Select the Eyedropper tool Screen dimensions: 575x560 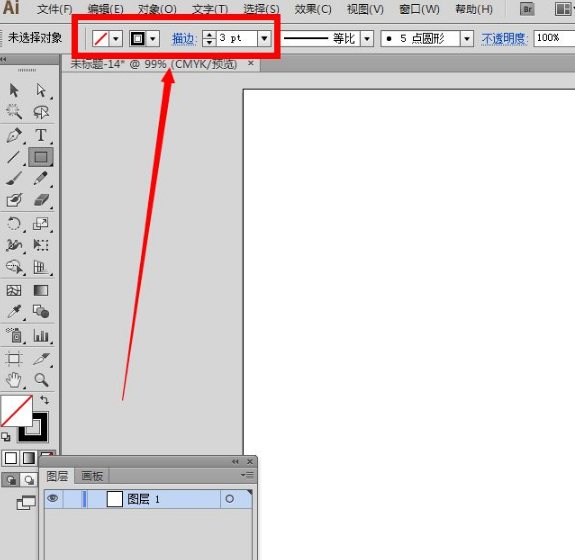pos(14,312)
